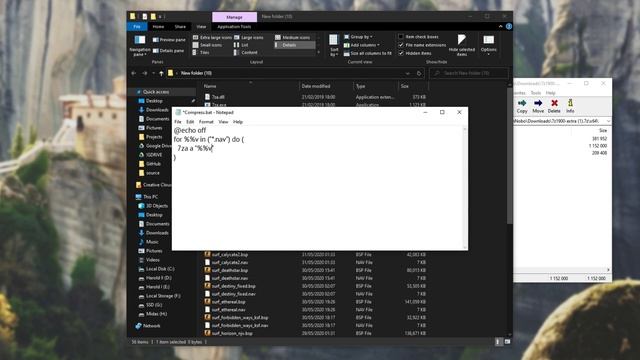Select Tiles layout in ribbon
The image size is (640, 360).
[x=201, y=52]
